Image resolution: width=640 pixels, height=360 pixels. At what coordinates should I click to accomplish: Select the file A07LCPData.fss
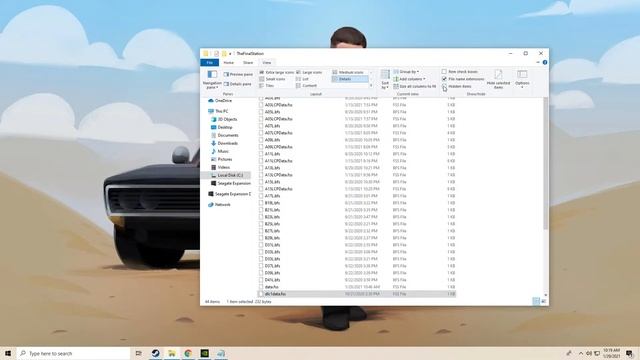[278, 133]
